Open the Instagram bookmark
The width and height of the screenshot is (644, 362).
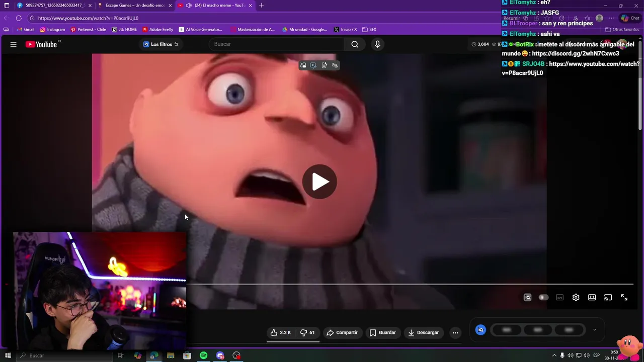[52, 30]
